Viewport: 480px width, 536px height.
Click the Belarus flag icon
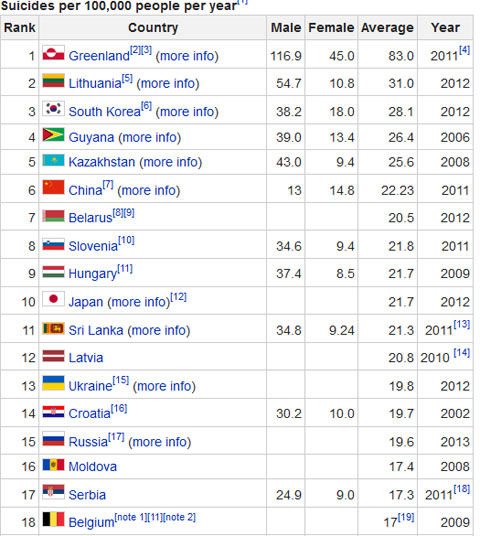(x=53, y=216)
